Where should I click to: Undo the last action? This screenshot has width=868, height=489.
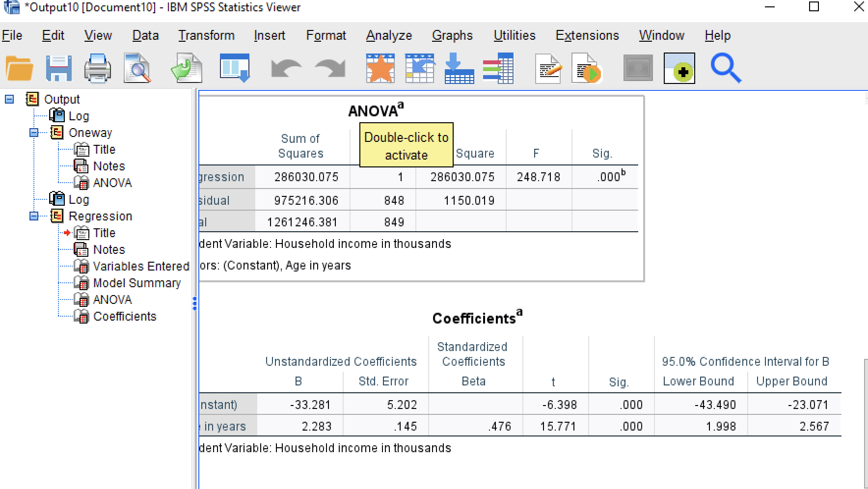[285, 69]
